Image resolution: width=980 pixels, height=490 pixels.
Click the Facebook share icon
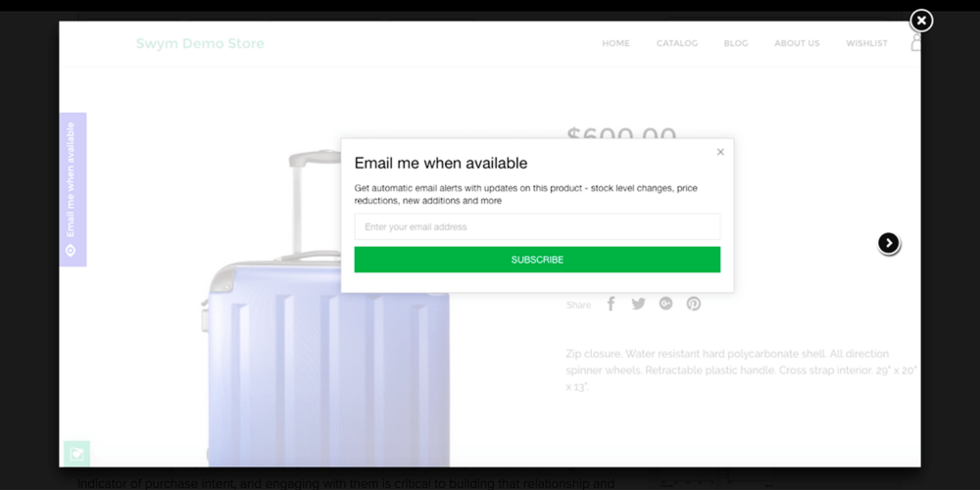pyautogui.click(x=612, y=304)
